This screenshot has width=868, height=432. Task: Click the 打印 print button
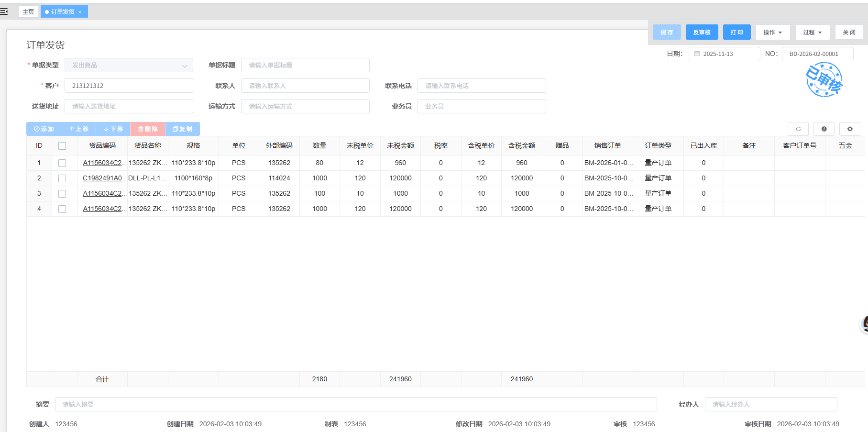click(736, 33)
